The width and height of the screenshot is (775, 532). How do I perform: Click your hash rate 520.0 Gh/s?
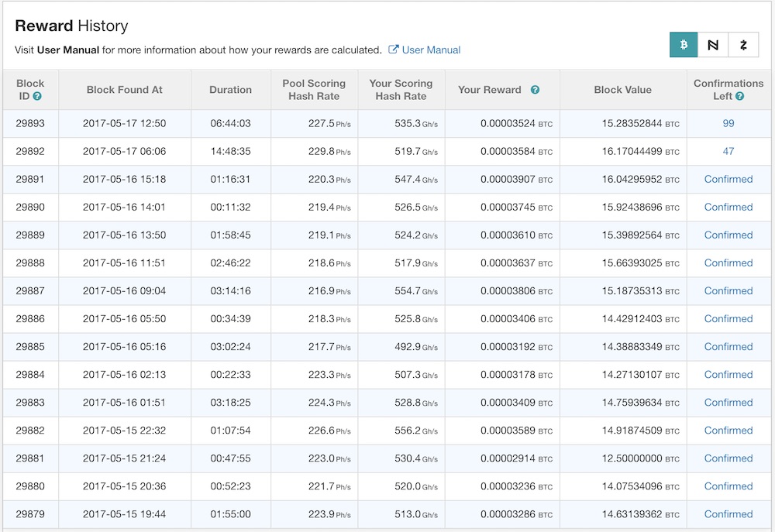click(x=416, y=486)
